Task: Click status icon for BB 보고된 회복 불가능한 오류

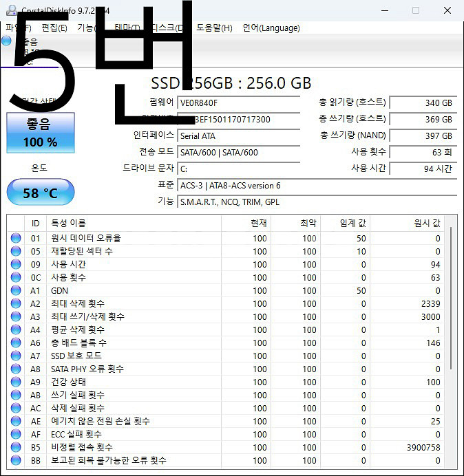Action: click(16, 460)
